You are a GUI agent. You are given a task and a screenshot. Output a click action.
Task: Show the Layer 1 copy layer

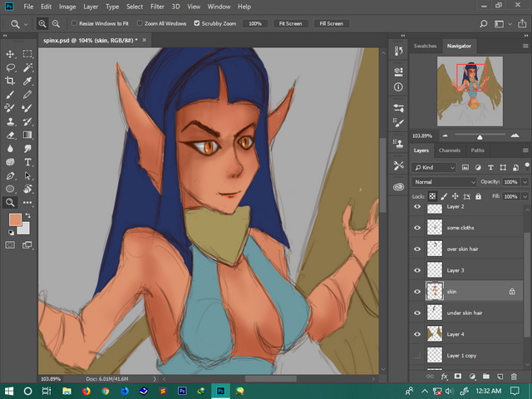[x=417, y=355]
